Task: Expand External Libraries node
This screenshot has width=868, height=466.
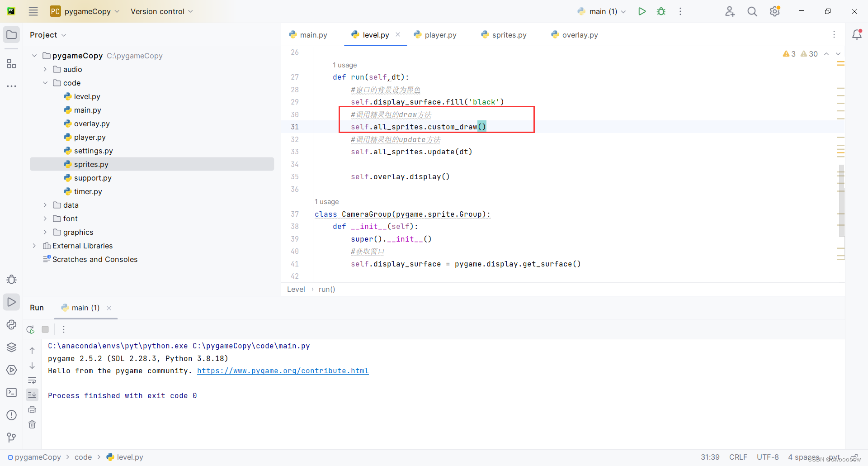Action: click(x=34, y=246)
